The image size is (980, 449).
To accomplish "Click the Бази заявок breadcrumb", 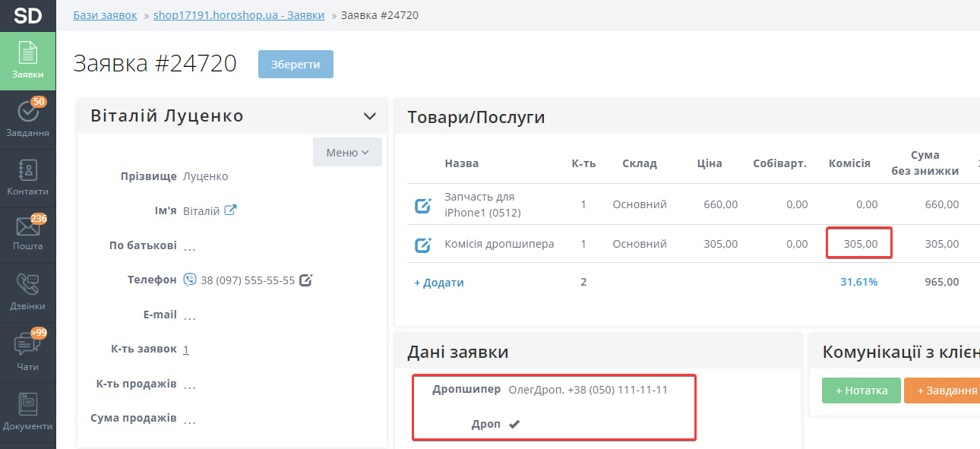I will (x=105, y=15).
